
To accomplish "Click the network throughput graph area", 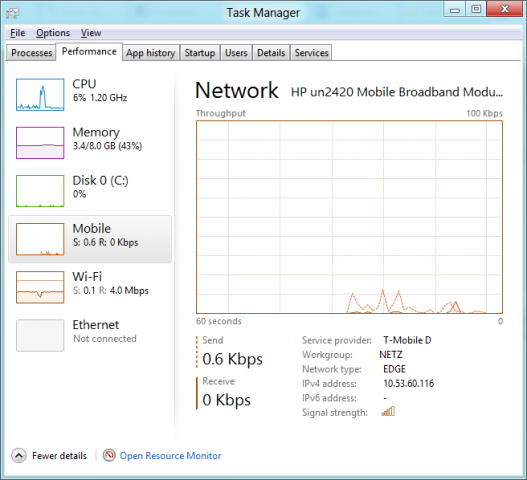I will point(350,217).
